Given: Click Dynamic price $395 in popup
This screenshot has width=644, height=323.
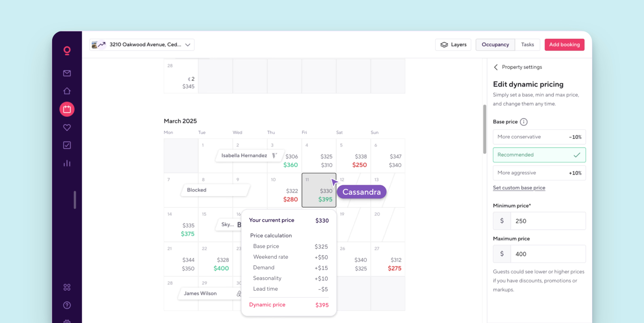Looking at the screenshot, I should (289, 305).
